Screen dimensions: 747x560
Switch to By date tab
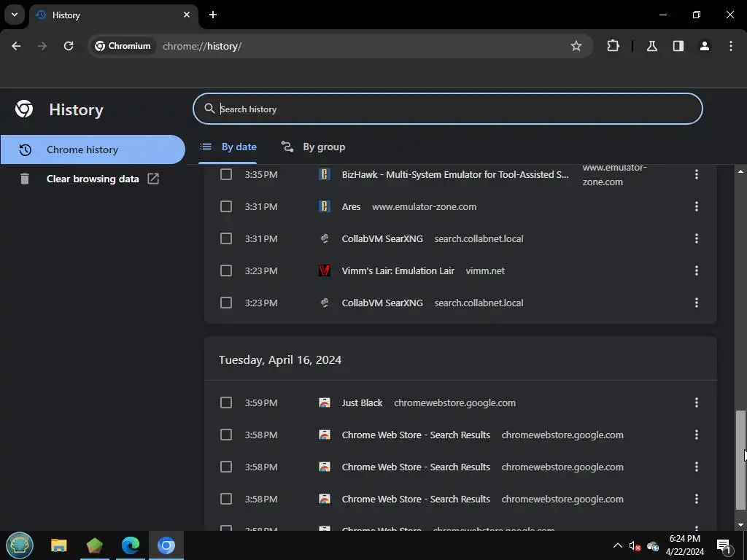pos(228,147)
